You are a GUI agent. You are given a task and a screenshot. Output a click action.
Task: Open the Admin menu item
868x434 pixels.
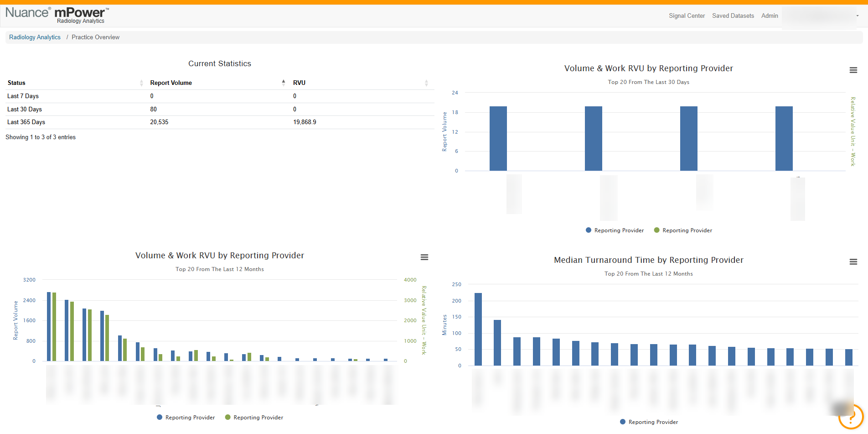(770, 16)
